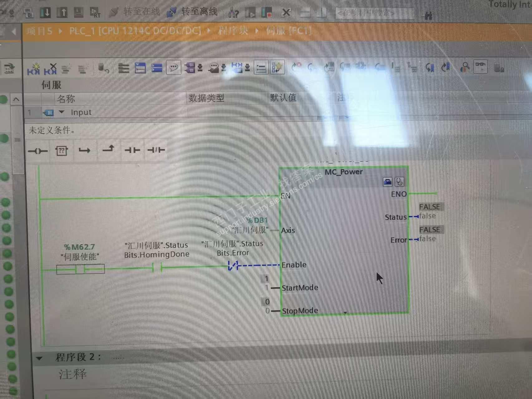Screen dimensions: 532x399
Task: Collapse the block interface with up chevron
Action: pyautogui.click(x=16, y=100)
